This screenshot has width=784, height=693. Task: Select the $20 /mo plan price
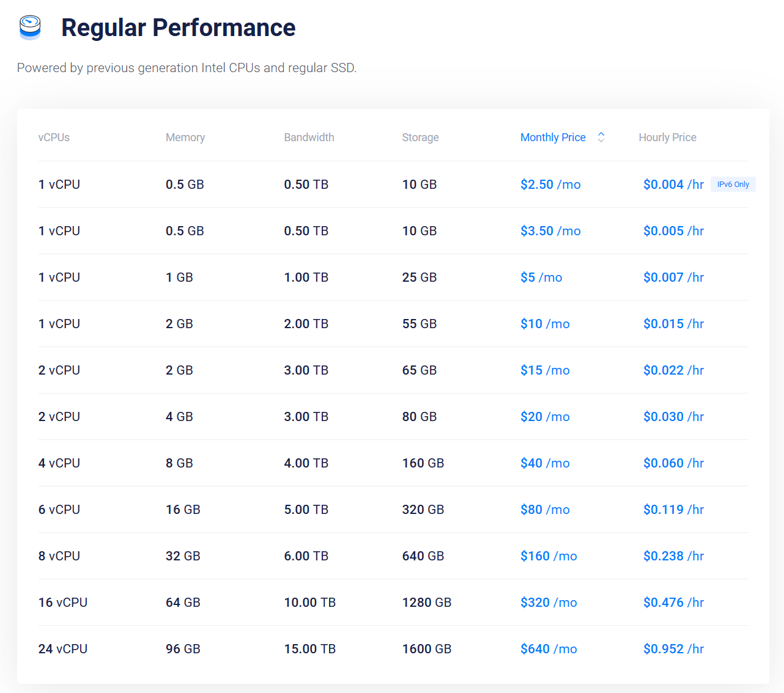coord(545,417)
